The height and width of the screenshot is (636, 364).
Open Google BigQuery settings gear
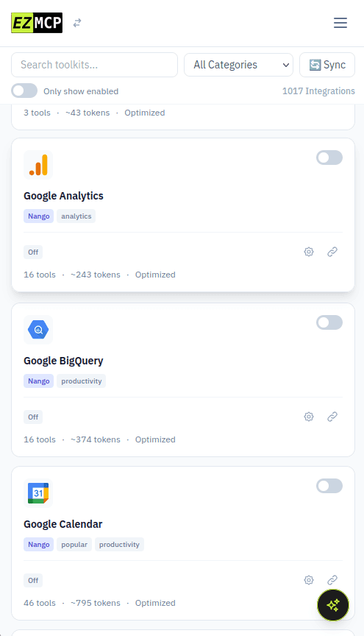309,417
